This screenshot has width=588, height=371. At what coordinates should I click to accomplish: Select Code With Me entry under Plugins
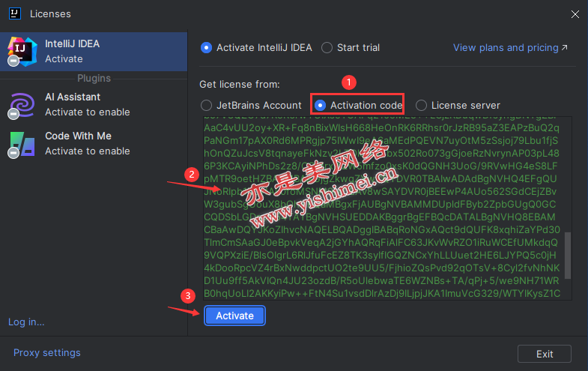pos(94,144)
